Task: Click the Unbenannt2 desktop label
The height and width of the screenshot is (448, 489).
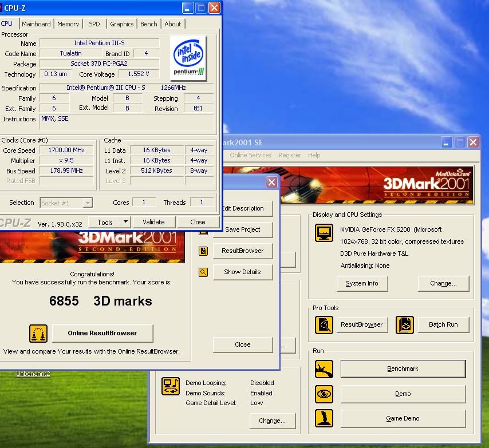Action: tap(33, 374)
